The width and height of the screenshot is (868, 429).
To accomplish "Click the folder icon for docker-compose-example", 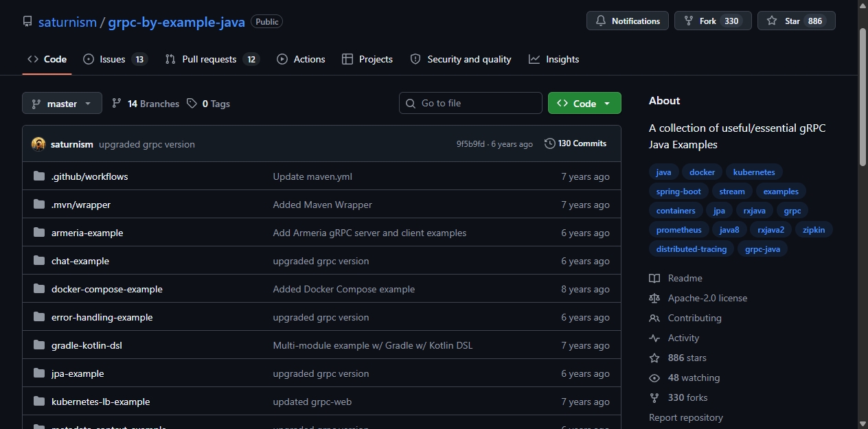I will 39,289.
